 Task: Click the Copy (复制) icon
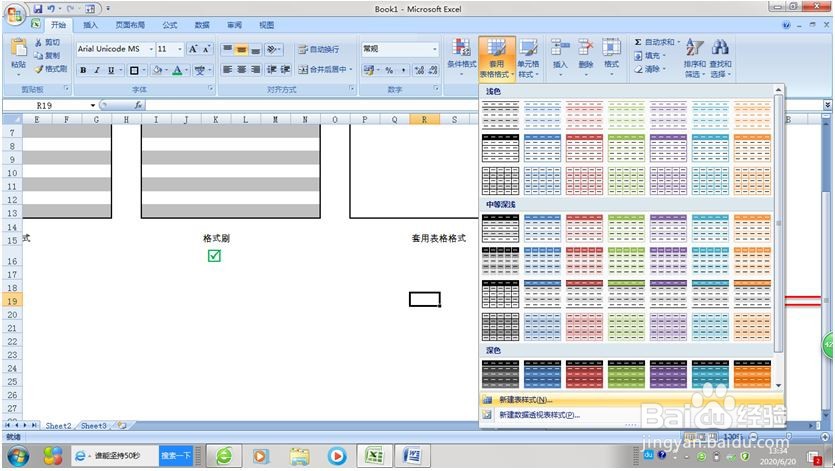coord(38,55)
